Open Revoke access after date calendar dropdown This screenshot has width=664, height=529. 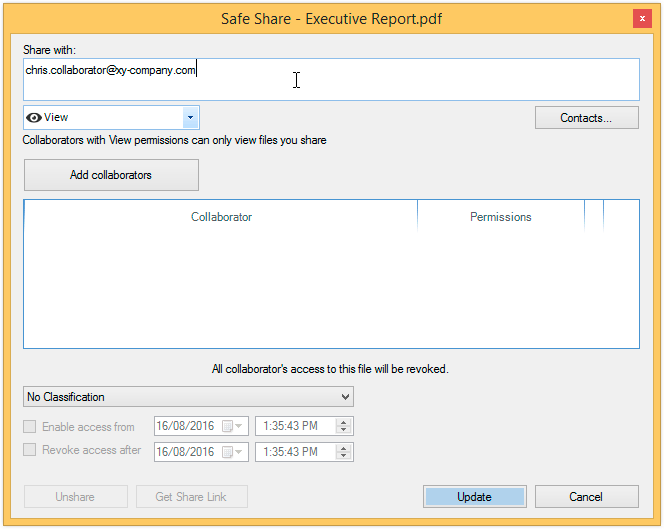coord(238,452)
